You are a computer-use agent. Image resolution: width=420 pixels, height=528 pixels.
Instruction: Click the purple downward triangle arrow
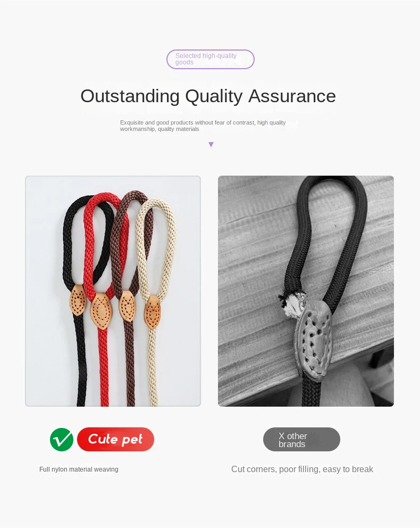tap(211, 144)
